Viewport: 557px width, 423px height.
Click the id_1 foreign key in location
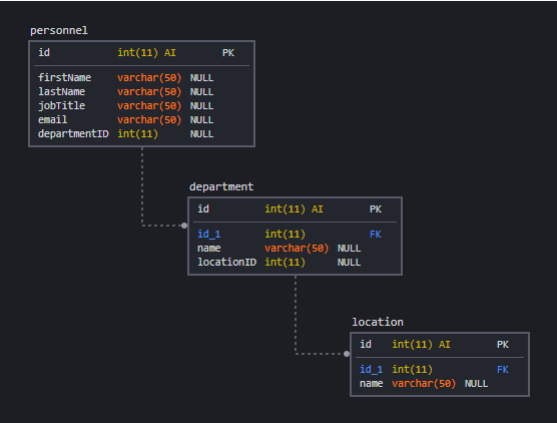tap(371, 369)
